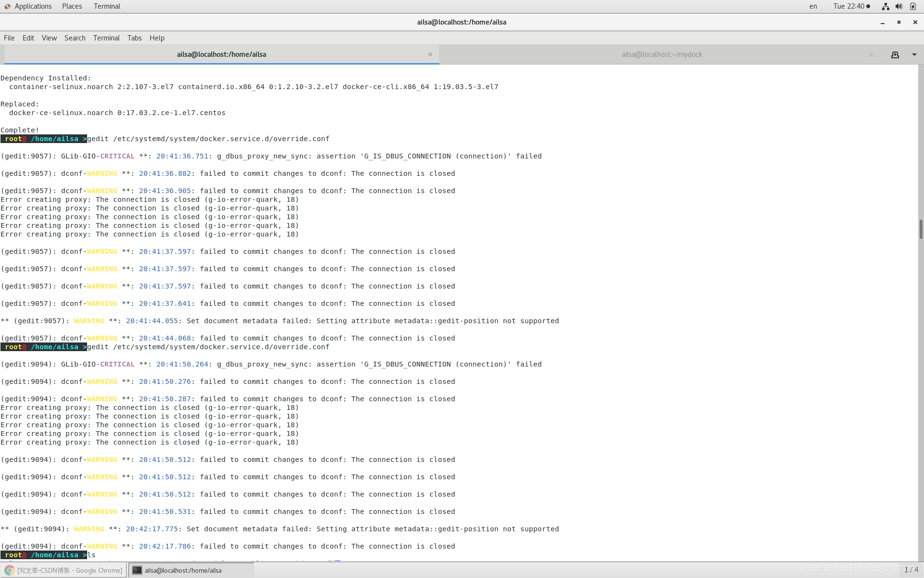Open the Search menu
924x578 pixels.
coord(75,38)
